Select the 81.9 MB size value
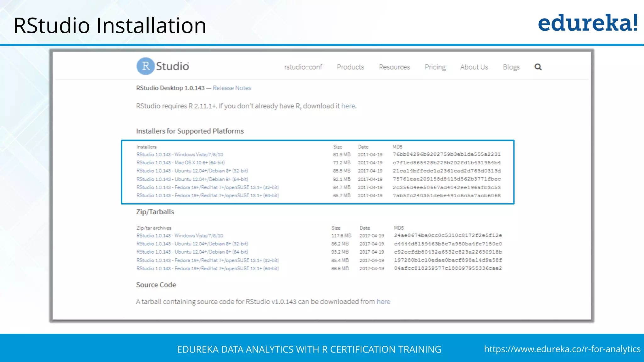The height and width of the screenshot is (362, 644). coord(342,155)
